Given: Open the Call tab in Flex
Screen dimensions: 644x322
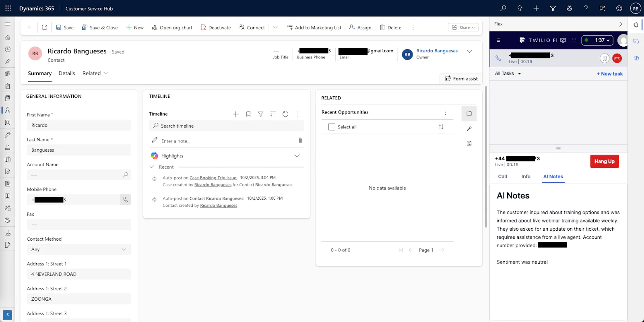Looking at the screenshot, I should click(x=502, y=177).
